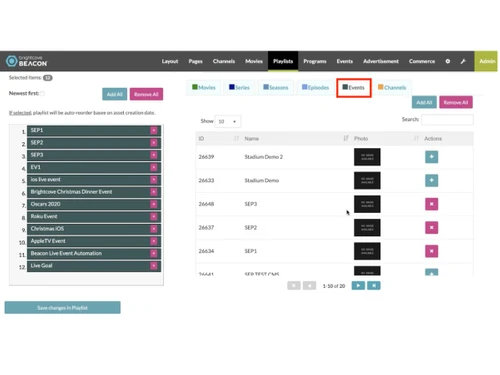This screenshot has height=375, width=500.
Task: Remove AppleTV Event from the selected items
Action: click(x=154, y=241)
